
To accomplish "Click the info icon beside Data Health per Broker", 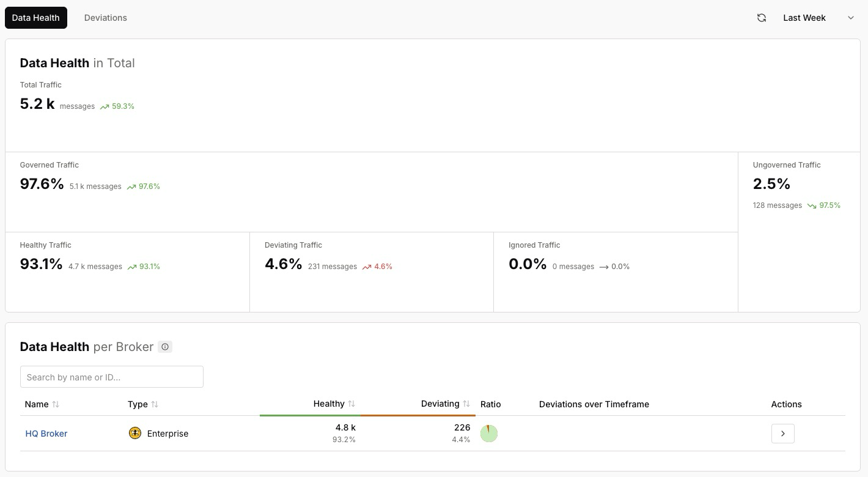I will (165, 347).
